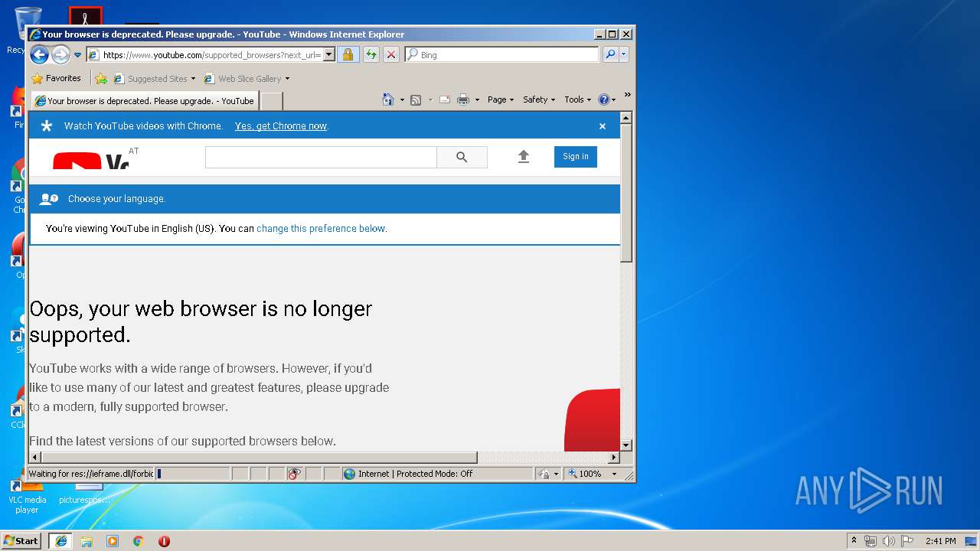
Task: Open Web Slice Gallery dropdown
Action: coord(247,78)
